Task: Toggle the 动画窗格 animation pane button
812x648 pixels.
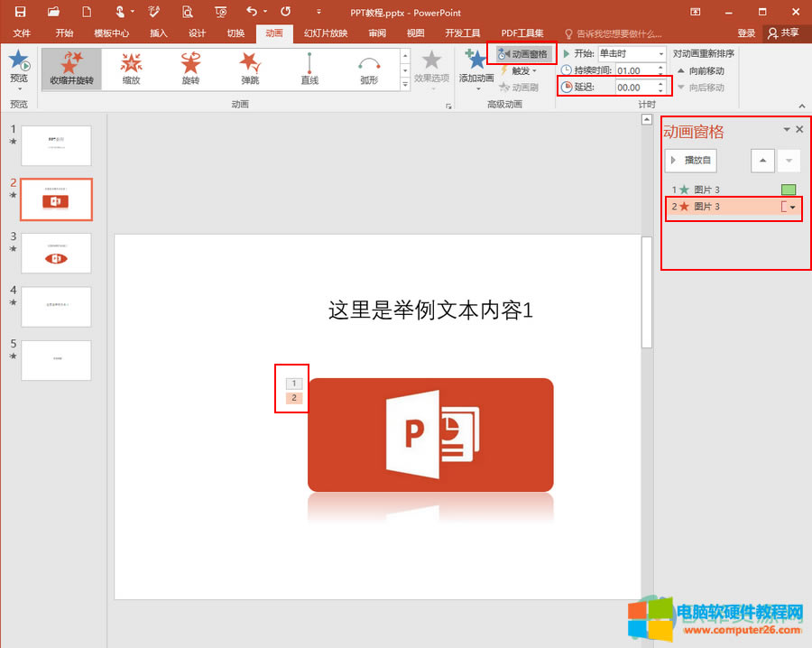Action: tap(522, 53)
